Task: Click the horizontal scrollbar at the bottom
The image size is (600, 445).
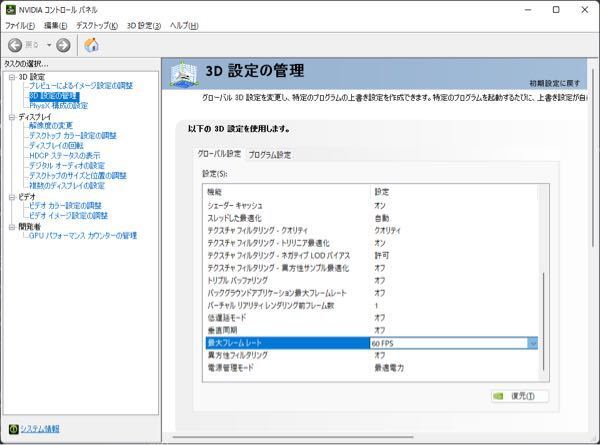Action: pos(293,436)
